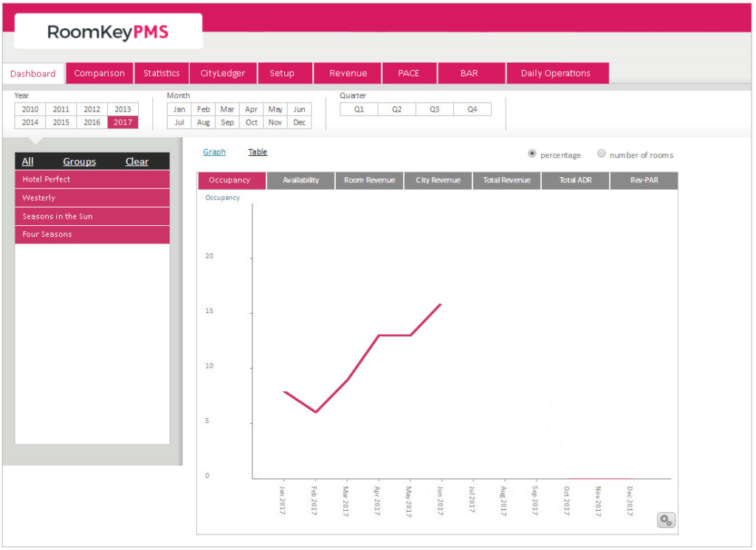Switch to the Comparison tab
756x550 pixels.
coord(100,73)
